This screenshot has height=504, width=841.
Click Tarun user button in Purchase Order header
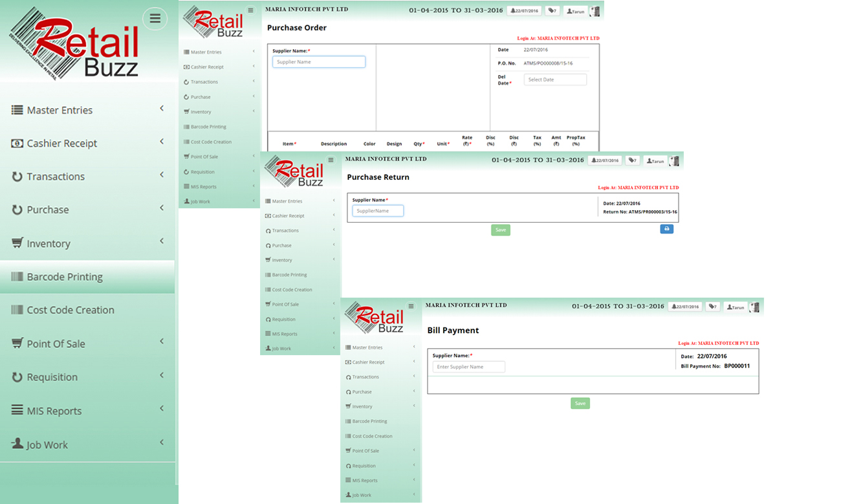click(574, 12)
